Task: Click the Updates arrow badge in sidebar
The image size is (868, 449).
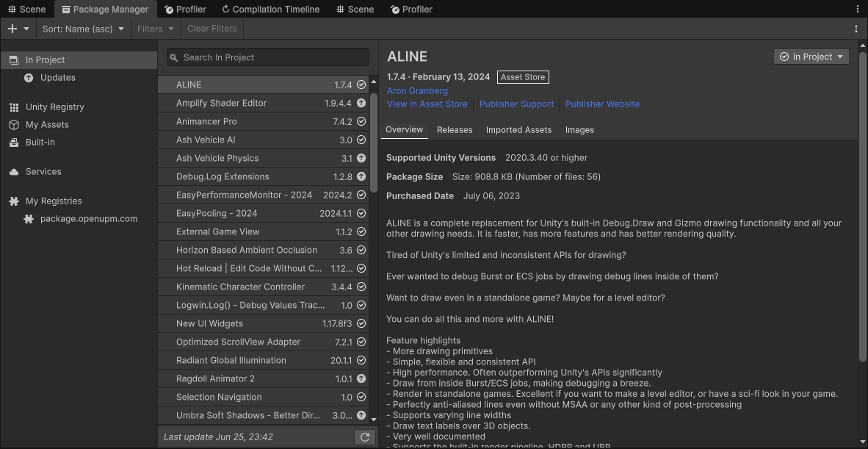Action: [x=28, y=79]
